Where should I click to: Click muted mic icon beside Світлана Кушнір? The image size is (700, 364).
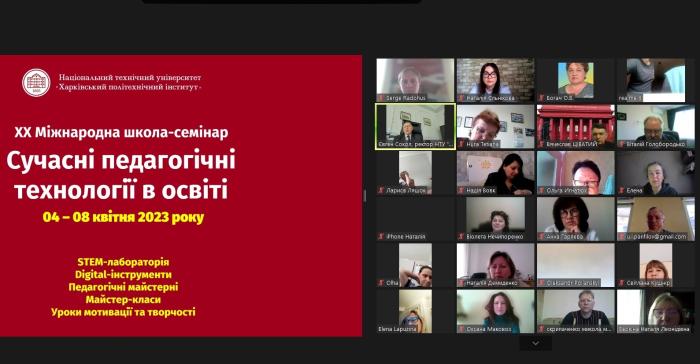(x=621, y=283)
